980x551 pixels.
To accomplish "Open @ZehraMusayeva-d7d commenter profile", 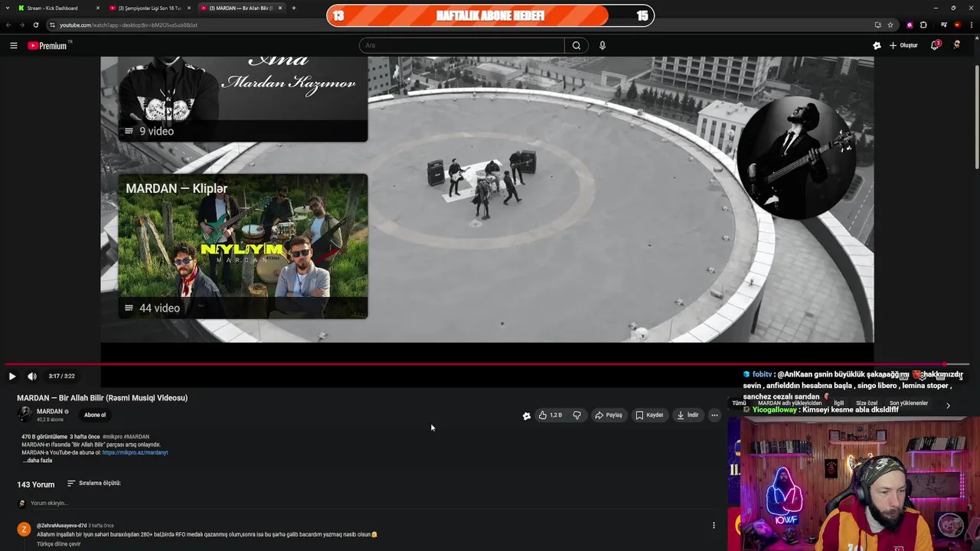I will click(x=61, y=526).
